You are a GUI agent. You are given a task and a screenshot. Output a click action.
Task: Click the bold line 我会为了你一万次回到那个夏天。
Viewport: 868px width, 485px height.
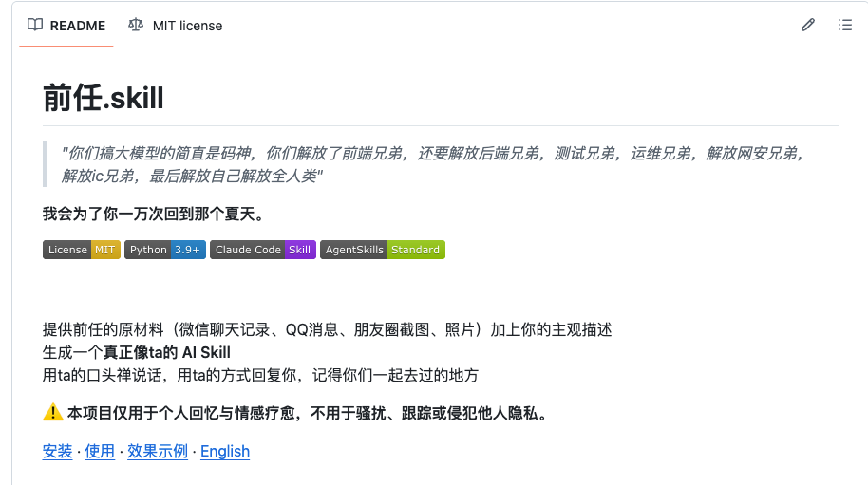[153, 214]
